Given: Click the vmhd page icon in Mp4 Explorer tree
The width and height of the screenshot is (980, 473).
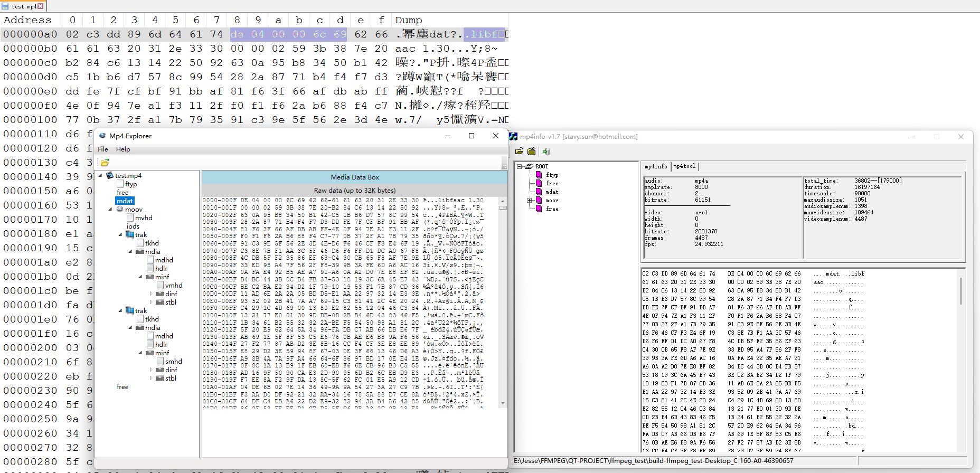Looking at the screenshot, I should [x=160, y=285].
